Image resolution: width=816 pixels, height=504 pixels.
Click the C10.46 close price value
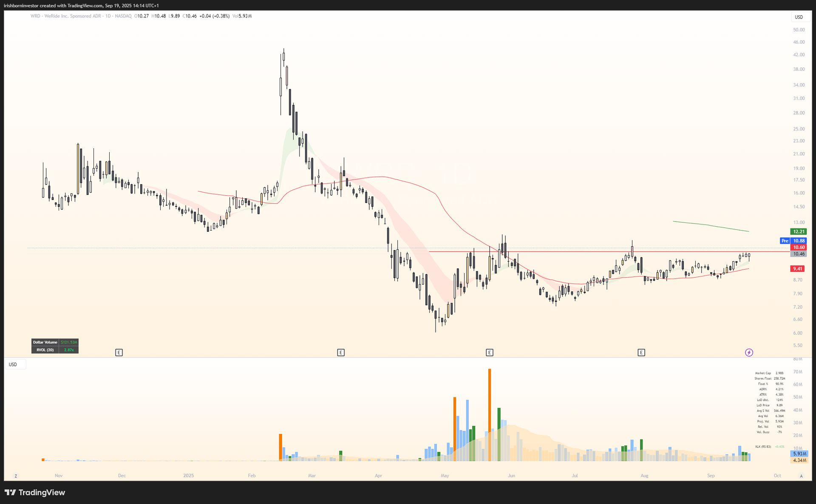(190, 16)
